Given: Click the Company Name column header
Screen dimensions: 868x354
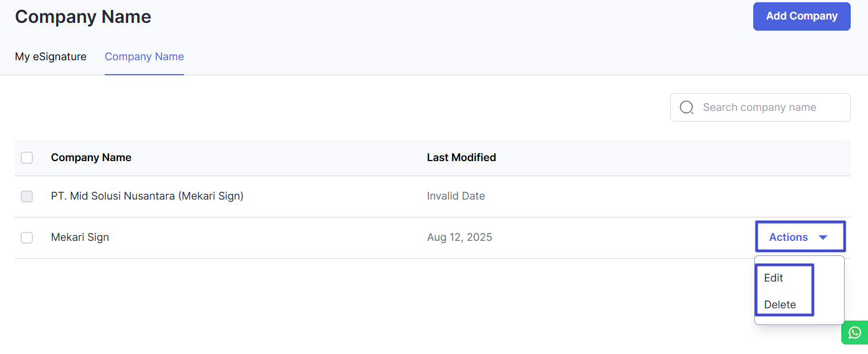Looking at the screenshot, I should [x=91, y=158].
